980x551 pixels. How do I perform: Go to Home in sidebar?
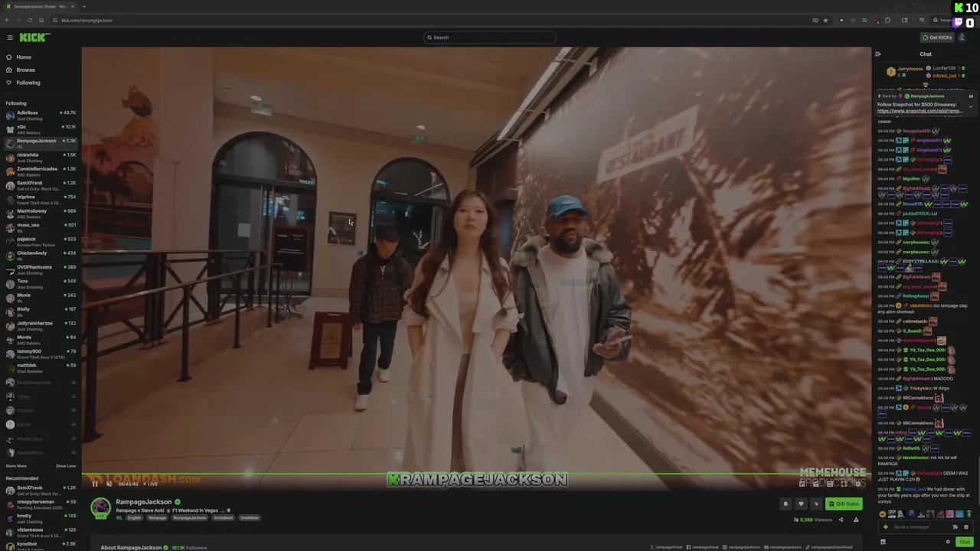point(24,57)
